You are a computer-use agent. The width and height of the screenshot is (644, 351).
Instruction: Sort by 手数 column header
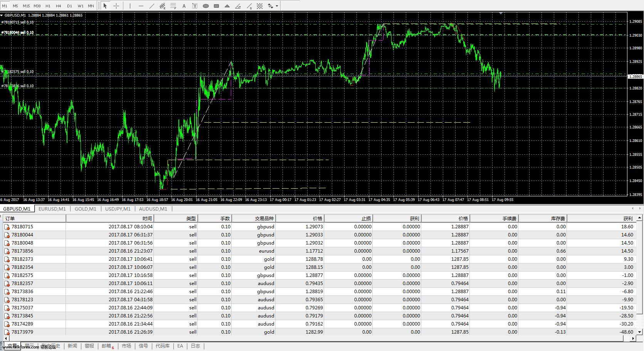[215, 218]
